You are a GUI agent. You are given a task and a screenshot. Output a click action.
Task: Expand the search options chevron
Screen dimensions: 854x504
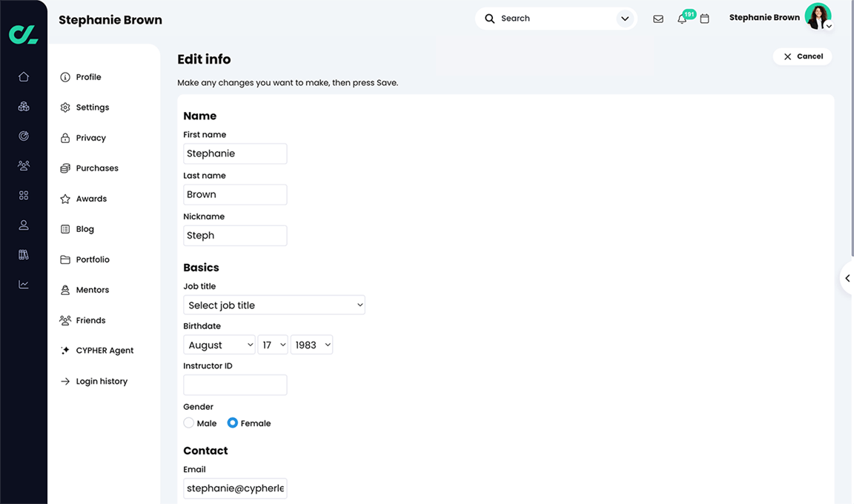pyautogui.click(x=625, y=19)
